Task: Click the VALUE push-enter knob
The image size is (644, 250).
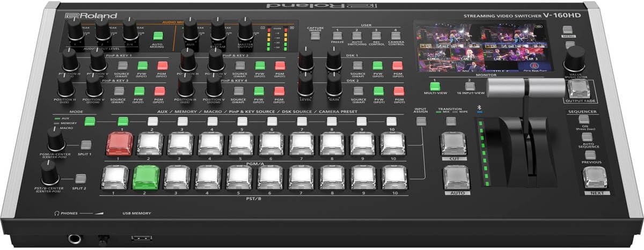Action: [x=574, y=58]
